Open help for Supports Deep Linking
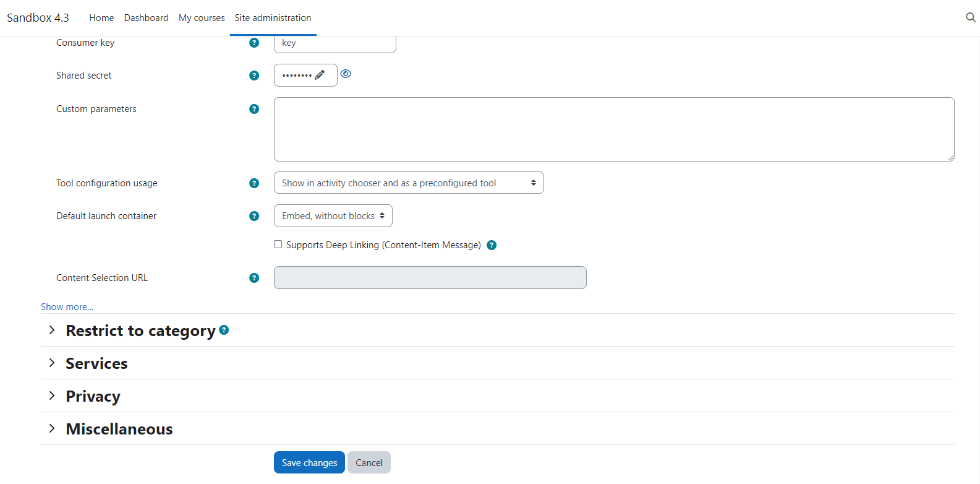This screenshot has width=980, height=484. pyautogui.click(x=492, y=245)
